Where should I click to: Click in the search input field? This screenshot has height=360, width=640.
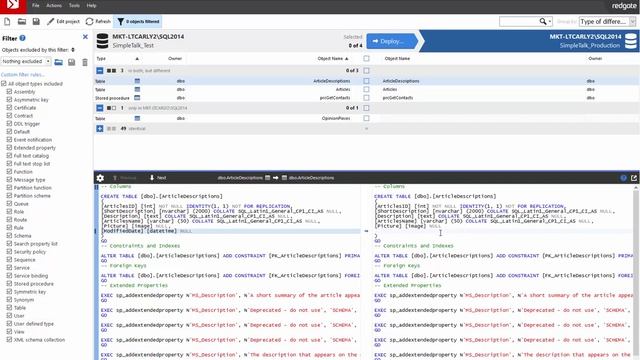tap(519, 21)
